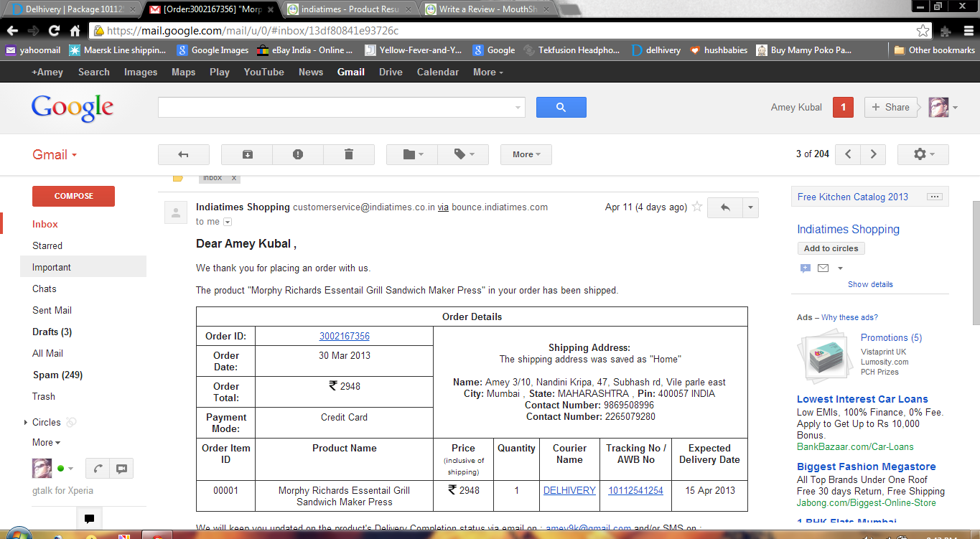This screenshot has height=539, width=980.
Task: Open the Starred folder
Action: 47,245
